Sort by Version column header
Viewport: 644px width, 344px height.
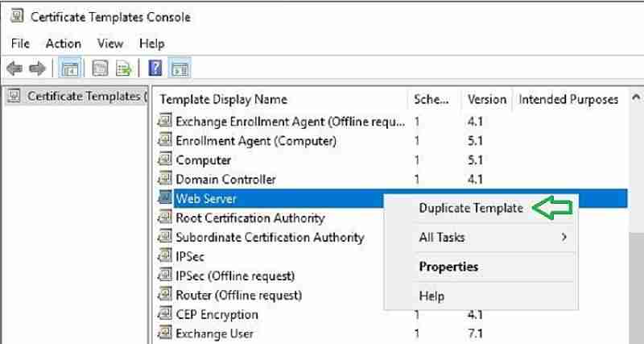tap(487, 99)
